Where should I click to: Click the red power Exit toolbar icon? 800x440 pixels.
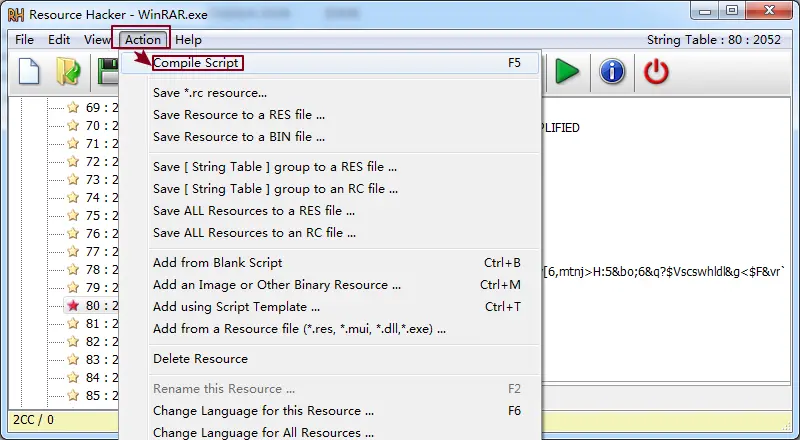(x=656, y=71)
